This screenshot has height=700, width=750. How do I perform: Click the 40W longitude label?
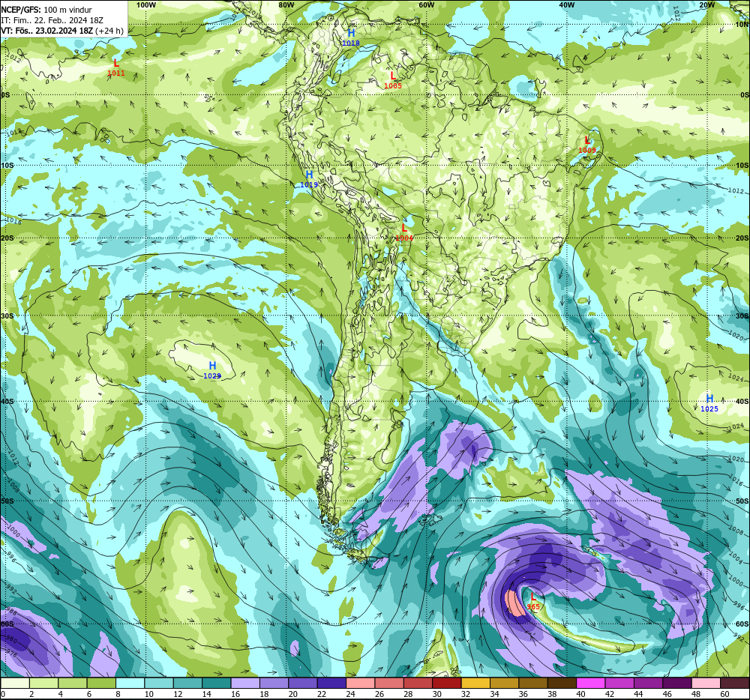click(x=567, y=4)
